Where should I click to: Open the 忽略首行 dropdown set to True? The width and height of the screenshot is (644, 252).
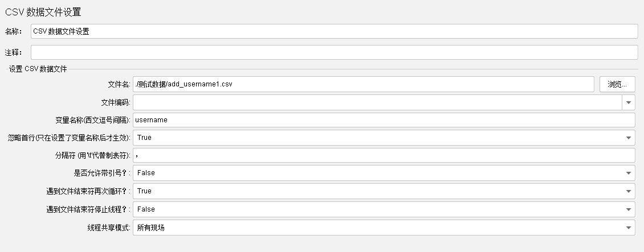[x=384, y=138]
